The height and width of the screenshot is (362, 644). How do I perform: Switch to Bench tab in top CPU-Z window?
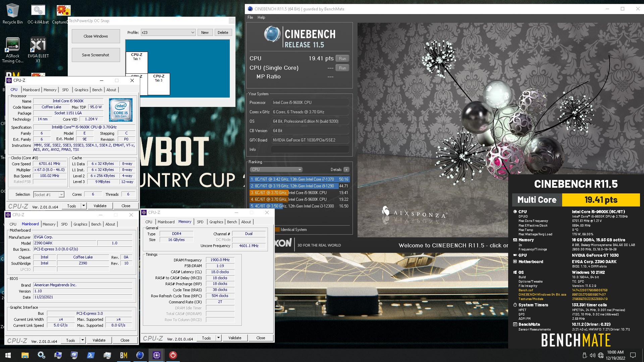click(x=97, y=90)
